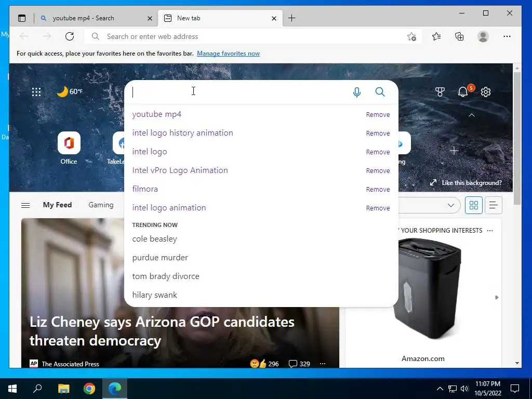The height and width of the screenshot is (399, 532).
Task: Open Microsoft Rewards trophy icon
Action: click(440, 91)
